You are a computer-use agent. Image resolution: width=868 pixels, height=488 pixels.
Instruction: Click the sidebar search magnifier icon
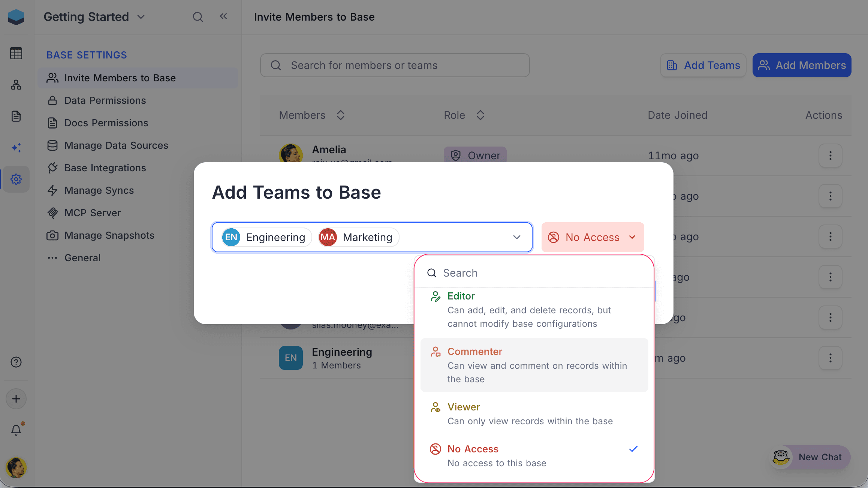(x=198, y=17)
